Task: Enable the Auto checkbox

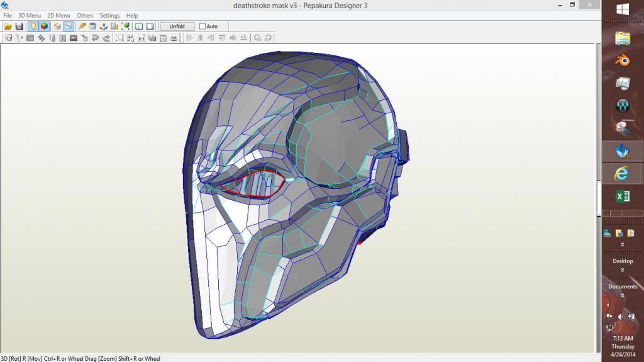Action: [202, 26]
